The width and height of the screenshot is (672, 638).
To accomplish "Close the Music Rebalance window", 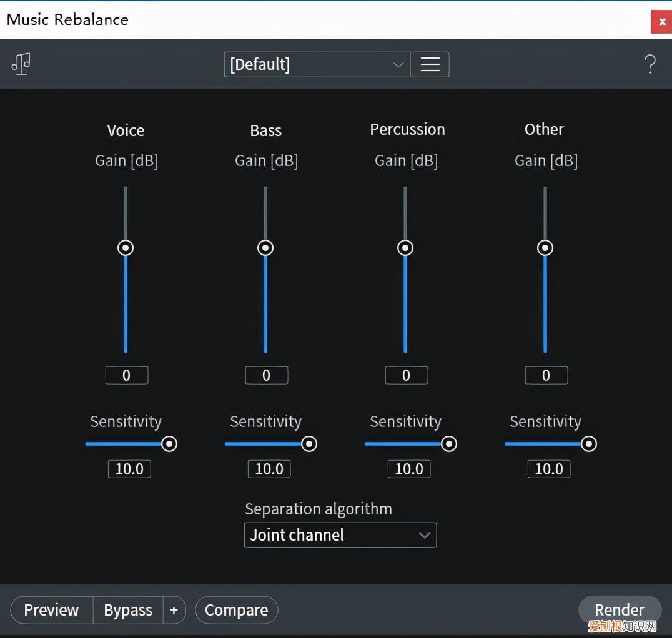I will [x=661, y=21].
